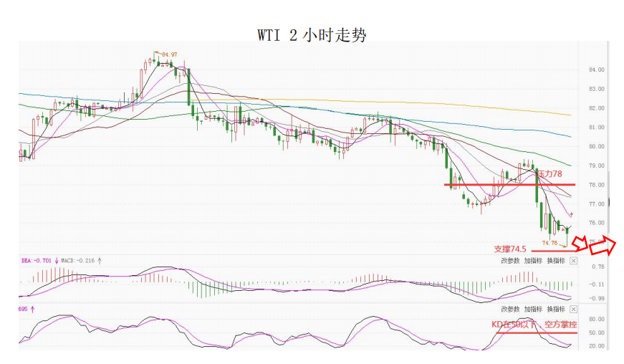Click the MACD up-arrow indicator
Image resolution: width=624 pixels, height=364 pixels.
100,262
